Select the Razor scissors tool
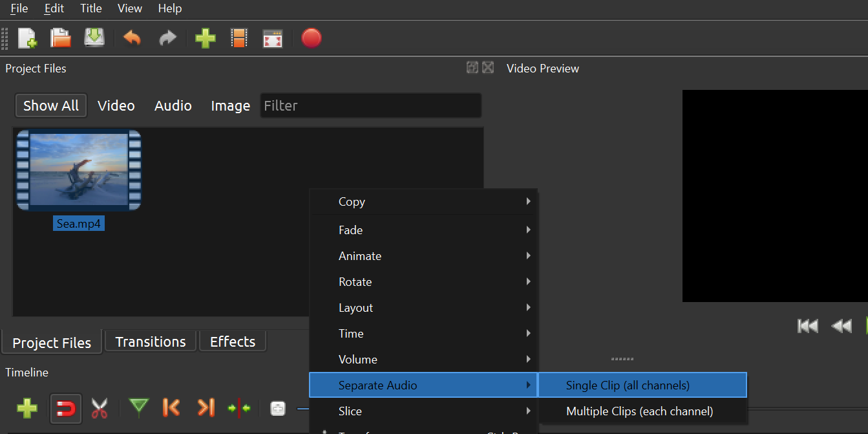Viewport: 868px width, 434px height. (99, 408)
